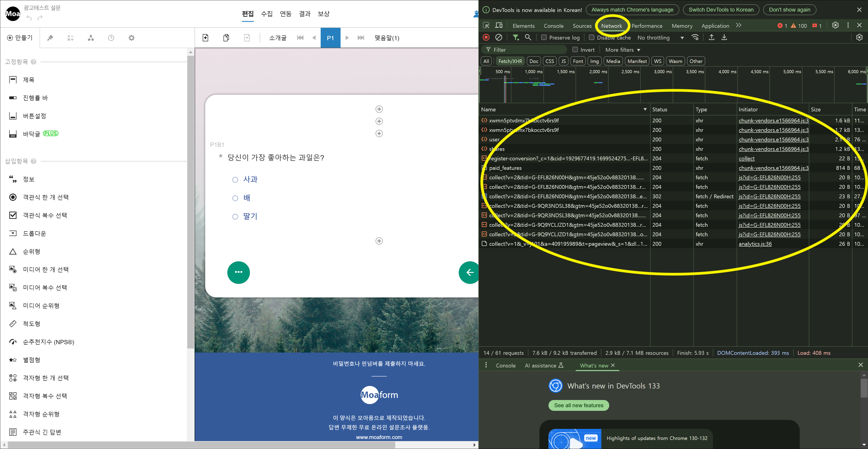This screenshot has width=868, height=449.
Task: Open the survey settings gear icon
Action: (132, 38)
